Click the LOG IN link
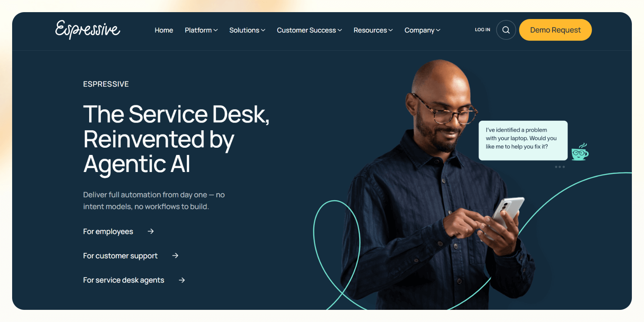The height and width of the screenshot is (322, 644). click(x=482, y=30)
